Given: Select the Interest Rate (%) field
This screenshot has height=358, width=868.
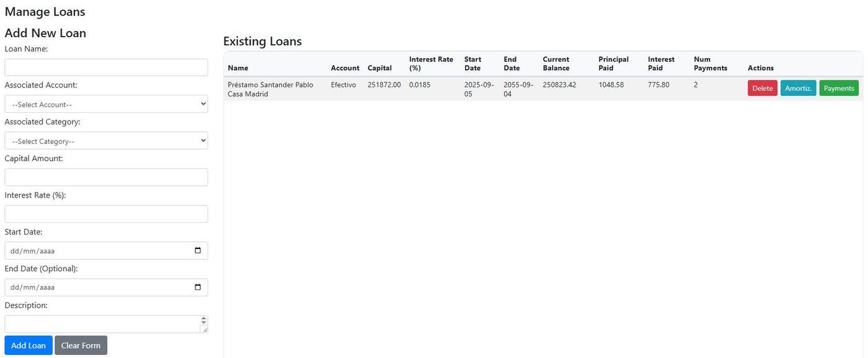Looking at the screenshot, I should tap(105, 214).
